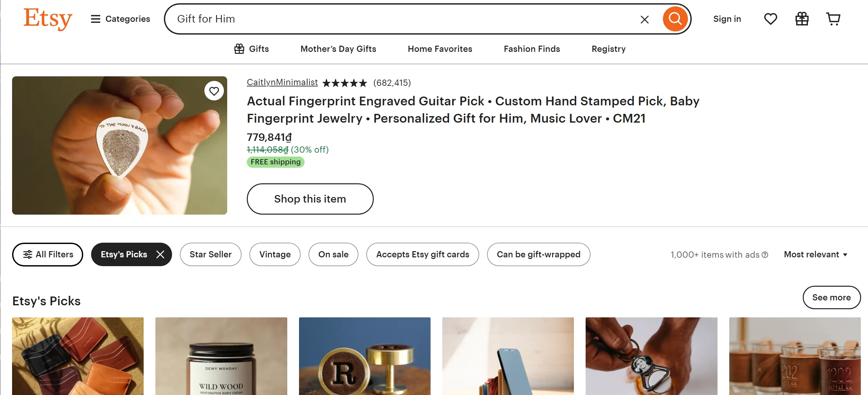Open the CaitlynMinimalist shop link
Screen dimensions: 868x395
point(282,82)
